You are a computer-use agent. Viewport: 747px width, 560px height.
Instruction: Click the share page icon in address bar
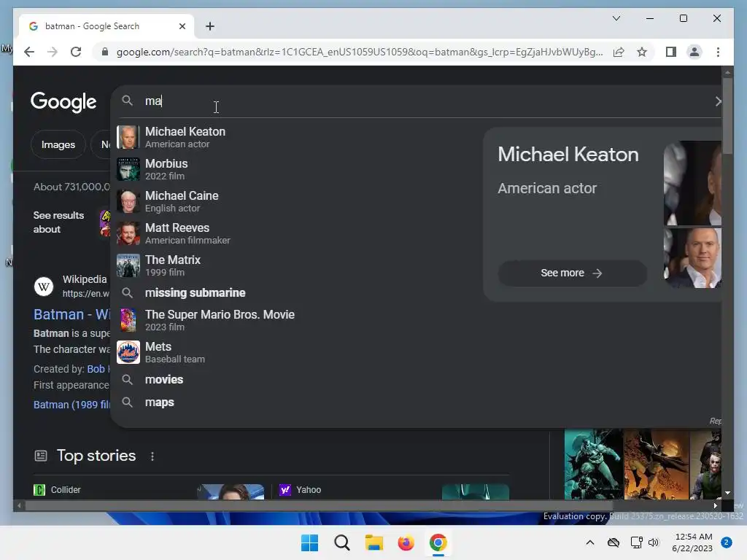coord(619,52)
